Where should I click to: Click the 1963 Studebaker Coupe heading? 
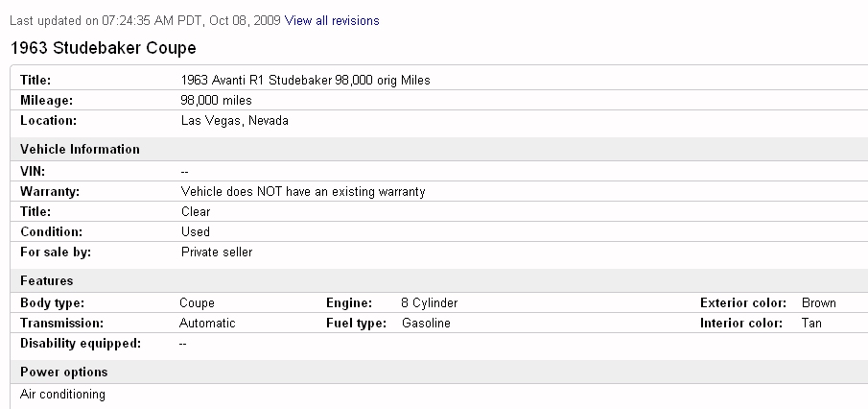coord(103,48)
